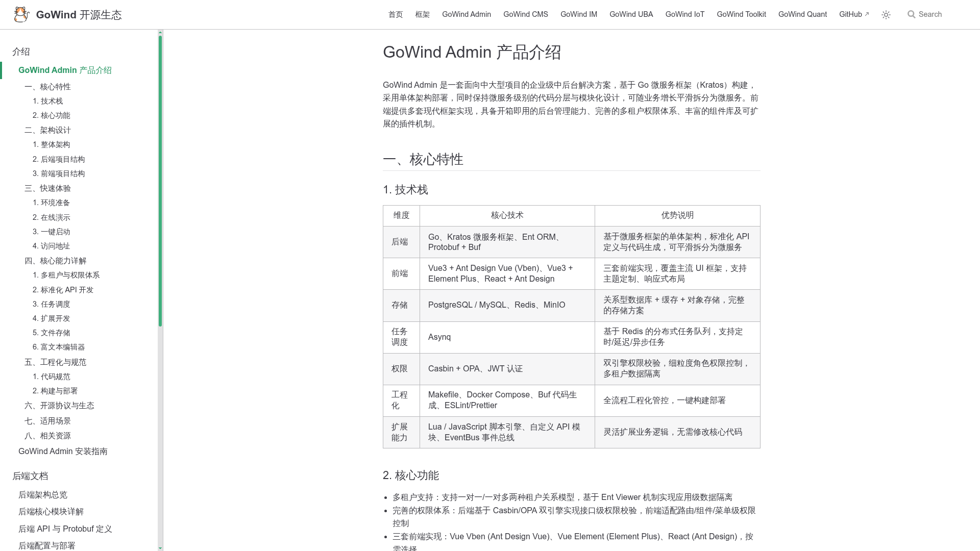The height and width of the screenshot is (551, 980).
Task: Open GoWind Admin 安装指南 page
Action: click(x=63, y=452)
